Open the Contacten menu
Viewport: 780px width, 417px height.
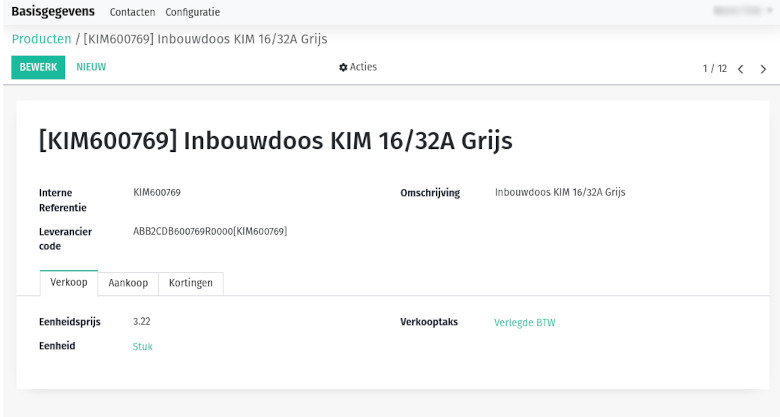[x=132, y=12]
